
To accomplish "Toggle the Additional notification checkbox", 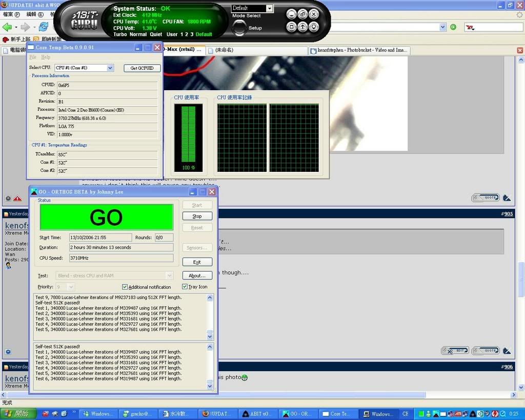I will tap(125, 287).
